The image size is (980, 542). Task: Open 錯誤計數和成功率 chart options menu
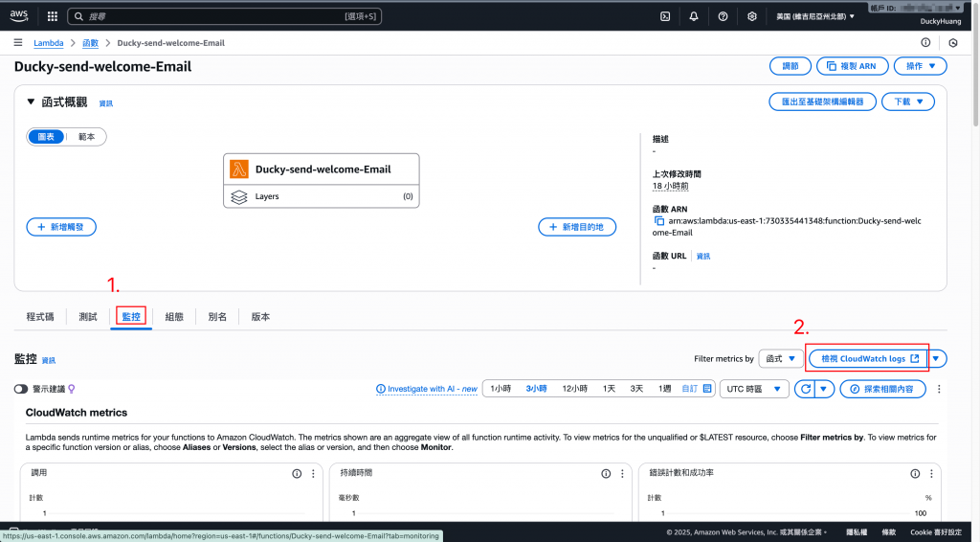931,474
